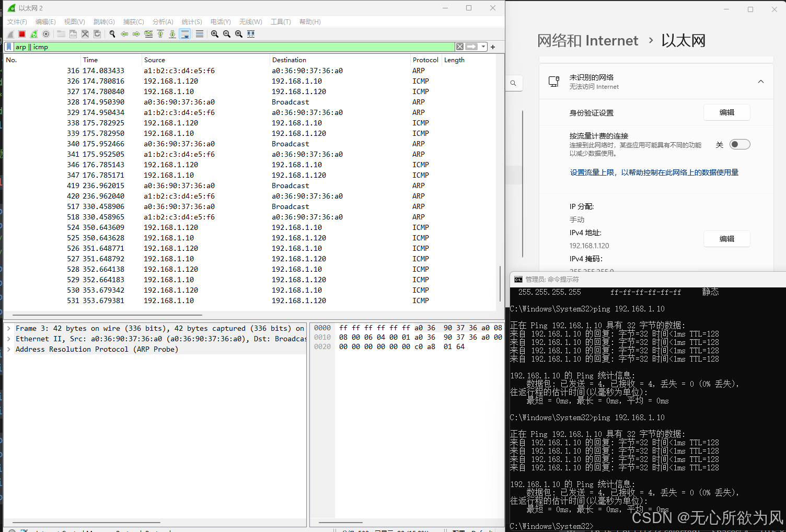The image size is (786, 532).
Task: Go forward to next packet arrow
Action: [x=136, y=34]
